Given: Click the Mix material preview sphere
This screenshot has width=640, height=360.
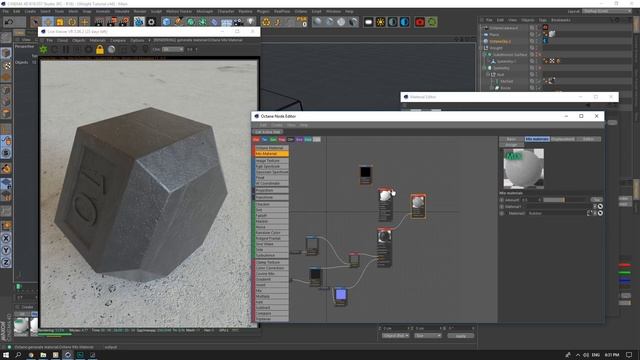Looking at the screenshot, I should pyautogui.click(x=524, y=168).
